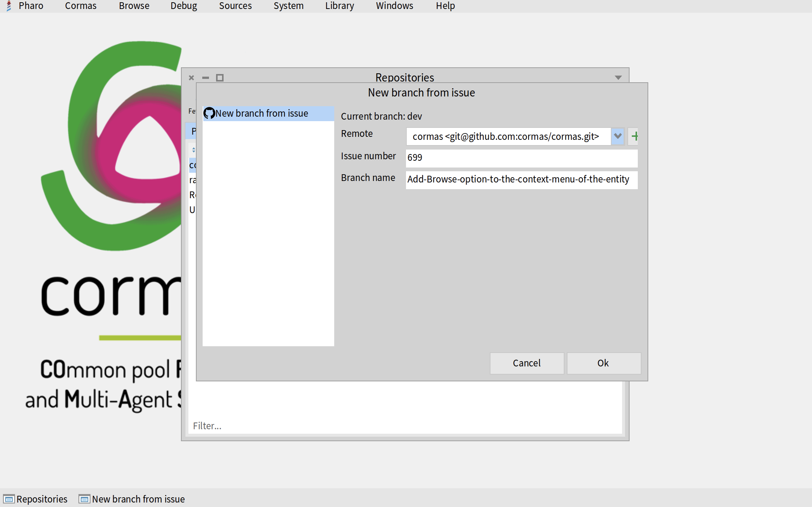Open the Sources menu

pos(235,6)
